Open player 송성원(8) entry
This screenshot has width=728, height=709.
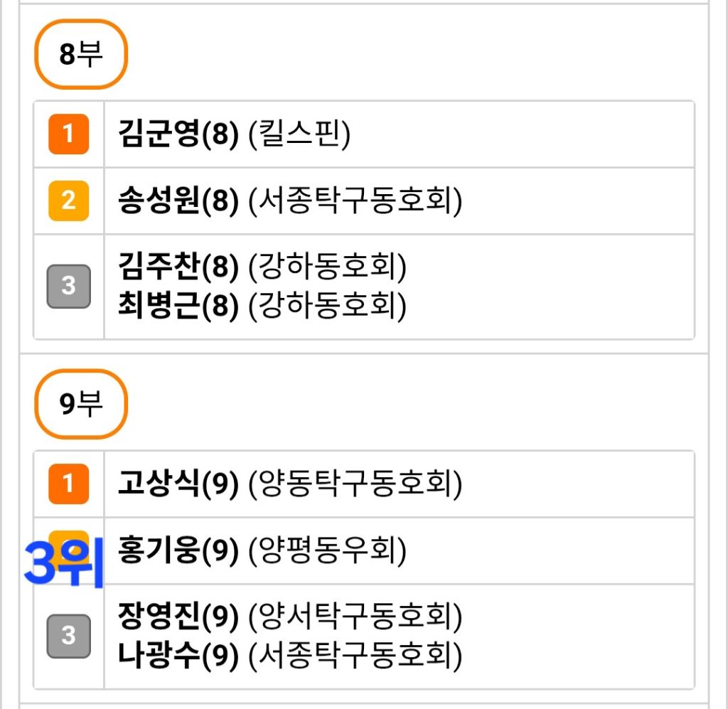point(178,201)
